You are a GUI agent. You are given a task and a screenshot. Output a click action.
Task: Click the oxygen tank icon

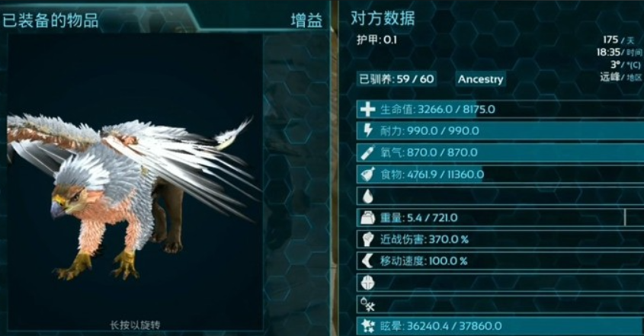367,152
